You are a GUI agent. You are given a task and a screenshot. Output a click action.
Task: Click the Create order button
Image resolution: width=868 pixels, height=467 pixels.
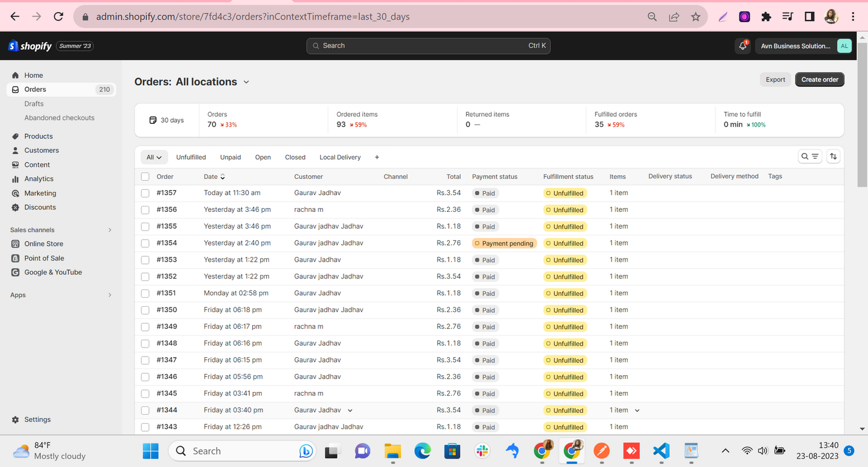click(819, 79)
